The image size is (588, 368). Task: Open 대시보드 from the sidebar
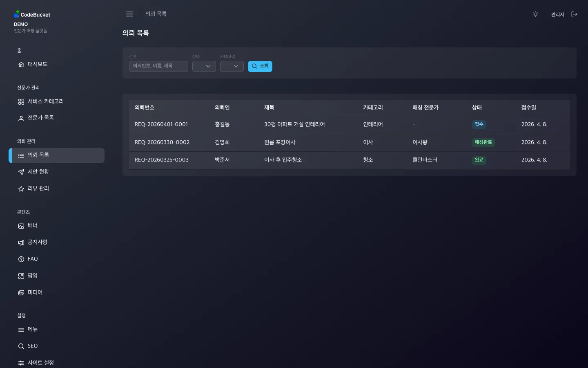(x=38, y=65)
